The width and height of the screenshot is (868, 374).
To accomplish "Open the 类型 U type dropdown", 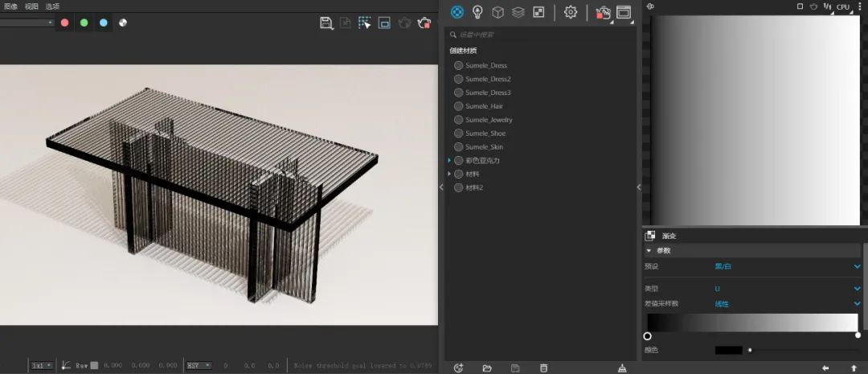I will pyautogui.click(x=788, y=289).
